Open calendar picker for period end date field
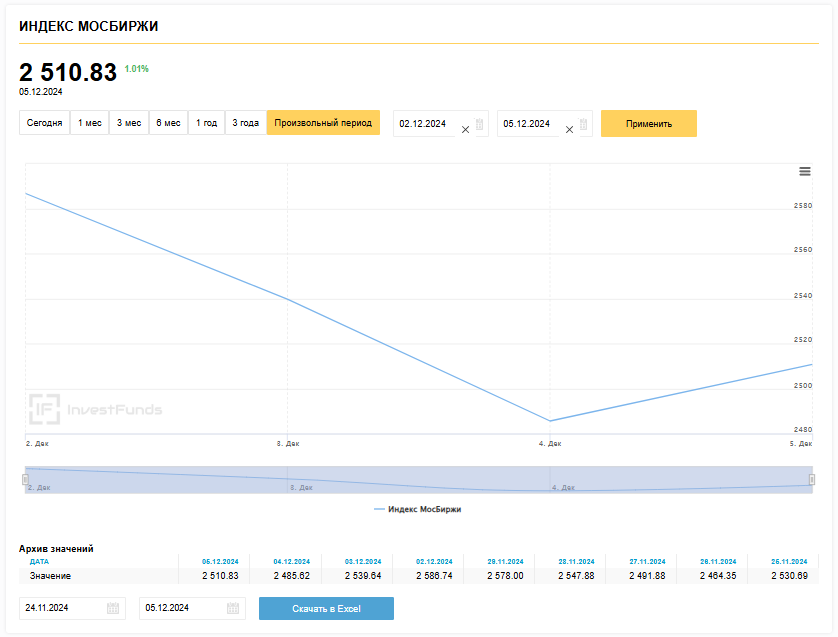 click(583, 124)
